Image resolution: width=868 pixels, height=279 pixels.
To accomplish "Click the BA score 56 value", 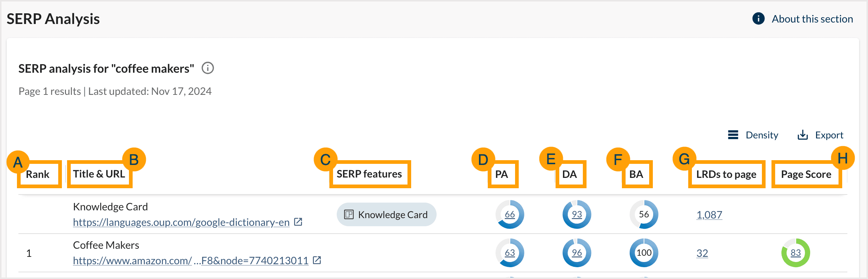I will click(x=643, y=214).
